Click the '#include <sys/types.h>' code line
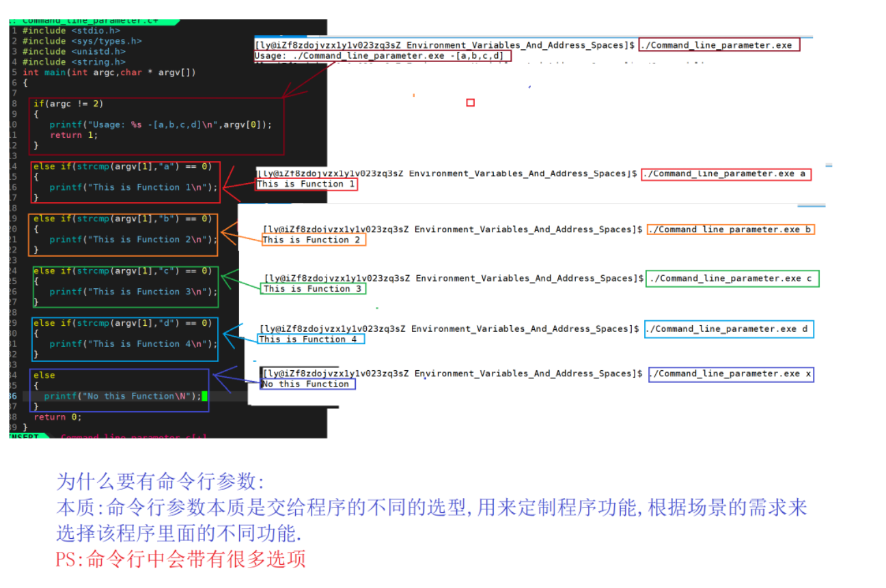 click(x=82, y=41)
